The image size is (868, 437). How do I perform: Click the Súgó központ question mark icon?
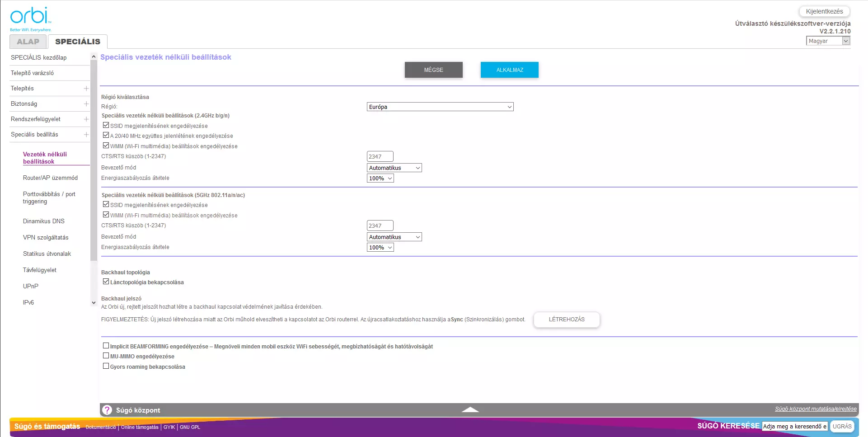point(107,410)
